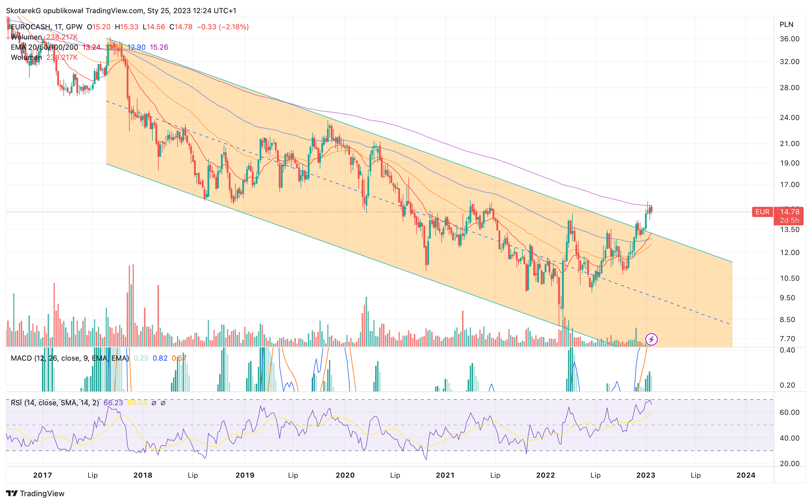This screenshot has width=812, height=504.
Task: Click the 7.70 price axis label
Action: click(787, 339)
